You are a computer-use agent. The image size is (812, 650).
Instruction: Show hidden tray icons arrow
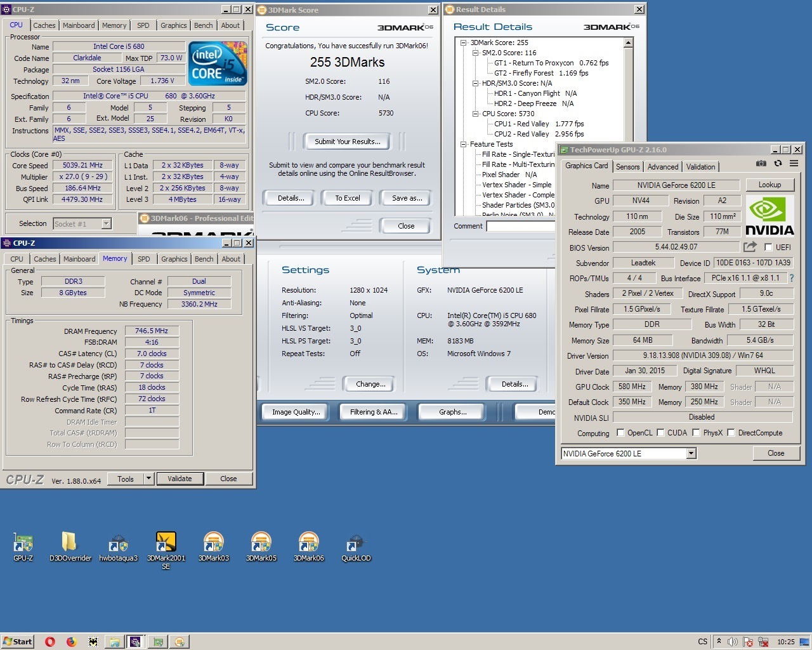tap(719, 642)
